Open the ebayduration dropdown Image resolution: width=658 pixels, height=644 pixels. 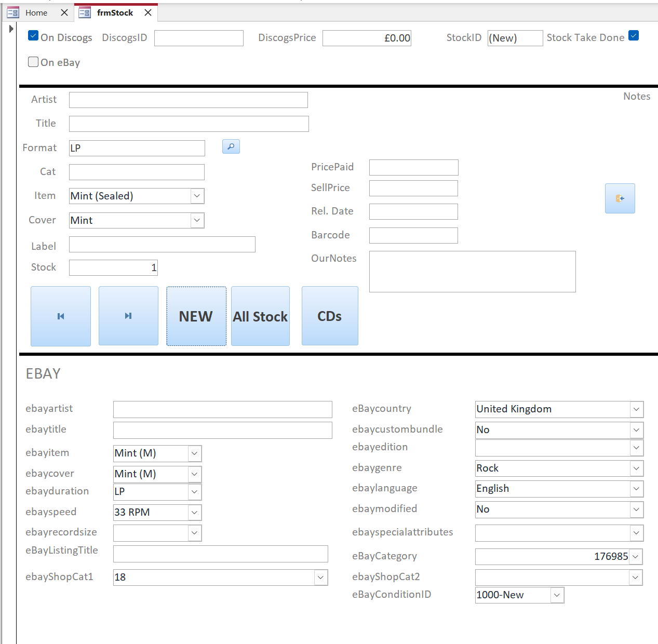194,492
